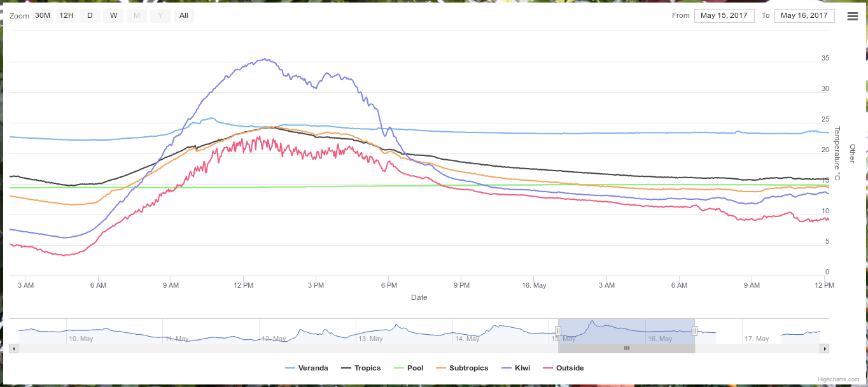Image resolution: width=868 pixels, height=387 pixels.
Task: Select the All zoom range
Action: pyautogui.click(x=184, y=16)
